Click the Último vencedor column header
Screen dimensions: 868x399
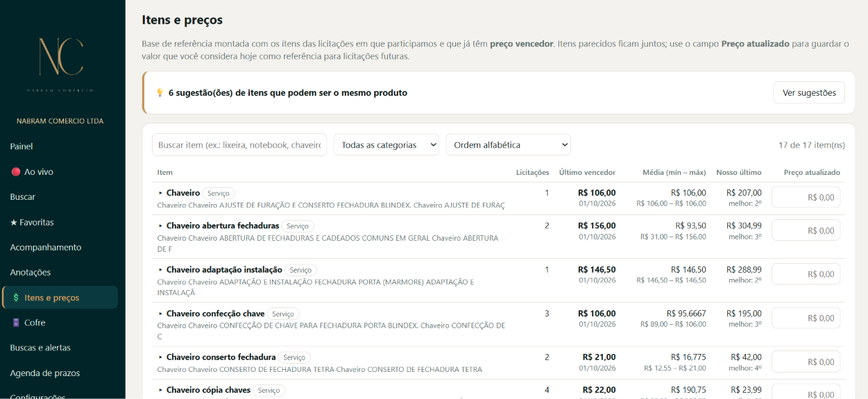coord(587,172)
